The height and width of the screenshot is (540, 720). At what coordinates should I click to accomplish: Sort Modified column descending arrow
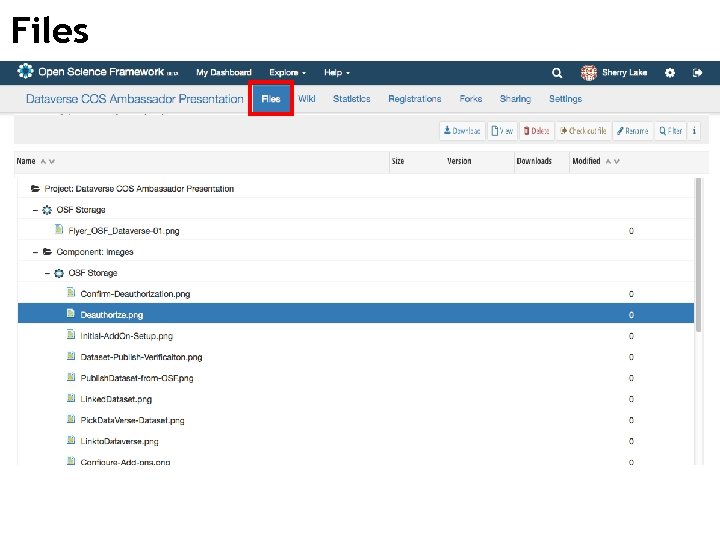point(617,161)
